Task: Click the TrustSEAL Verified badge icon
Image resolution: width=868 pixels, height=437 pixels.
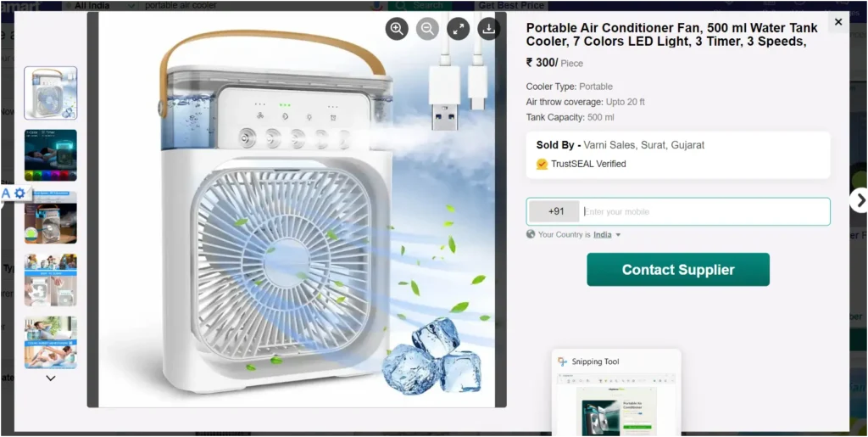Action: click(542, 164)
